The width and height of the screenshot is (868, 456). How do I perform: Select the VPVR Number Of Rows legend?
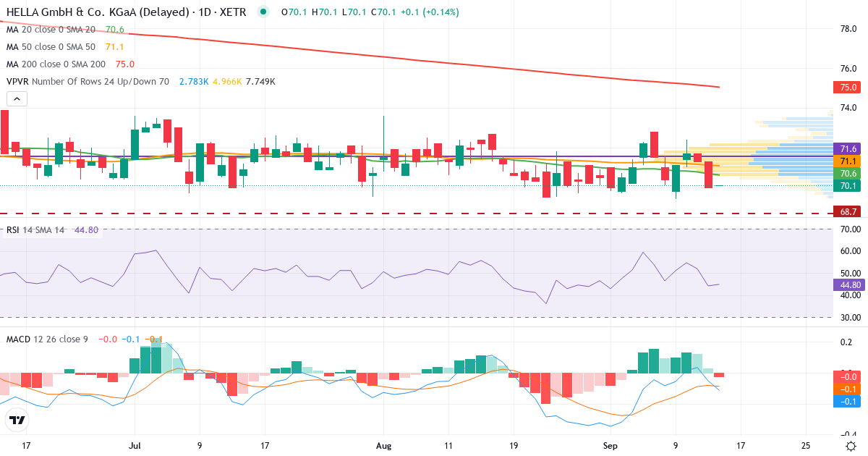tap(88, 82)
